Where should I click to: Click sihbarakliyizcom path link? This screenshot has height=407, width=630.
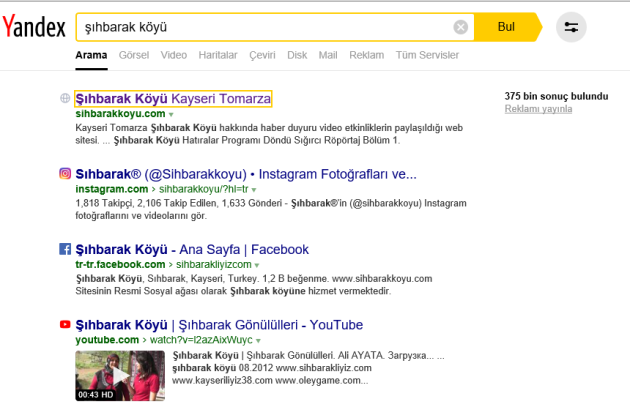tap(214, 264)
